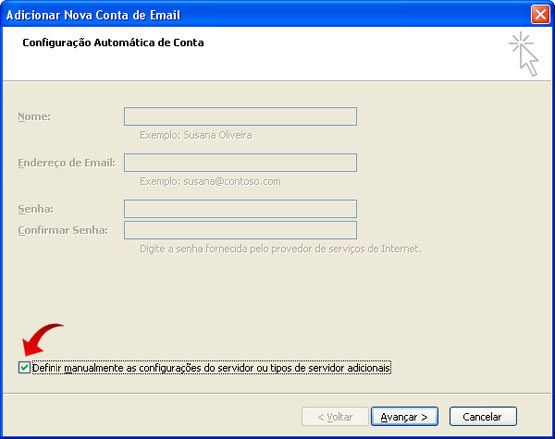Focus the Endereço de Email field

[x=240, y=163]
